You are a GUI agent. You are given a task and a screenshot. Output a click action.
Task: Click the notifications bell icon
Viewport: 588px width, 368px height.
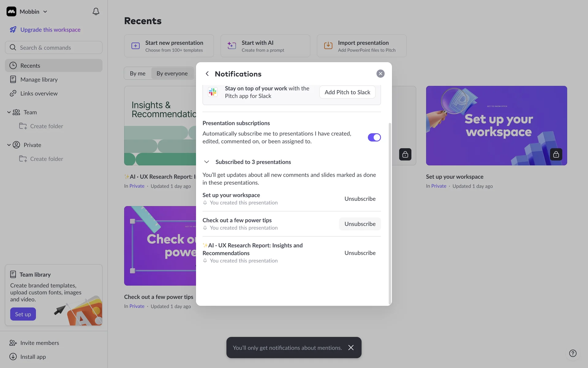tap(96, 12)
